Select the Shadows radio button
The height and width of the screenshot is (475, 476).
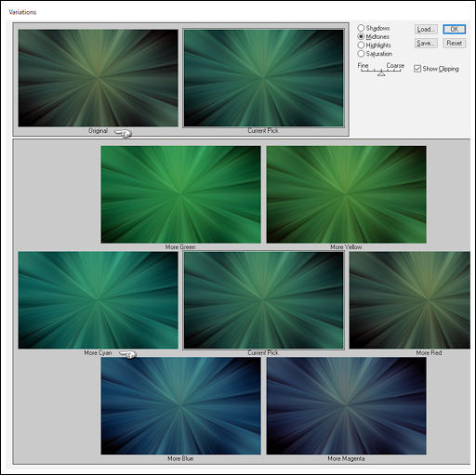tap(361, 28)
